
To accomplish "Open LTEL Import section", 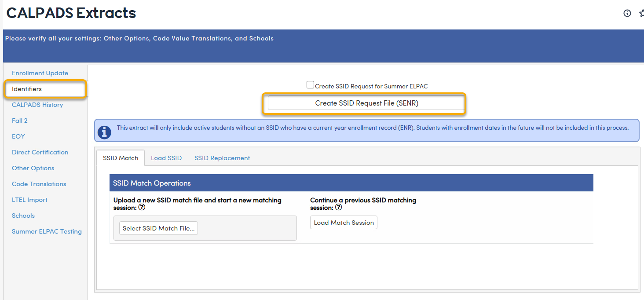I will [x=29, y=200].
